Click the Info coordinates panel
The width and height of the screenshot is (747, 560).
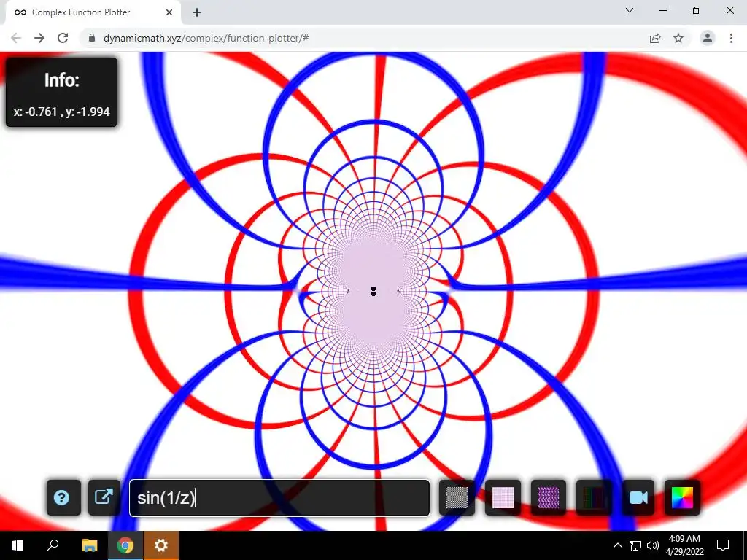point(61,93)
